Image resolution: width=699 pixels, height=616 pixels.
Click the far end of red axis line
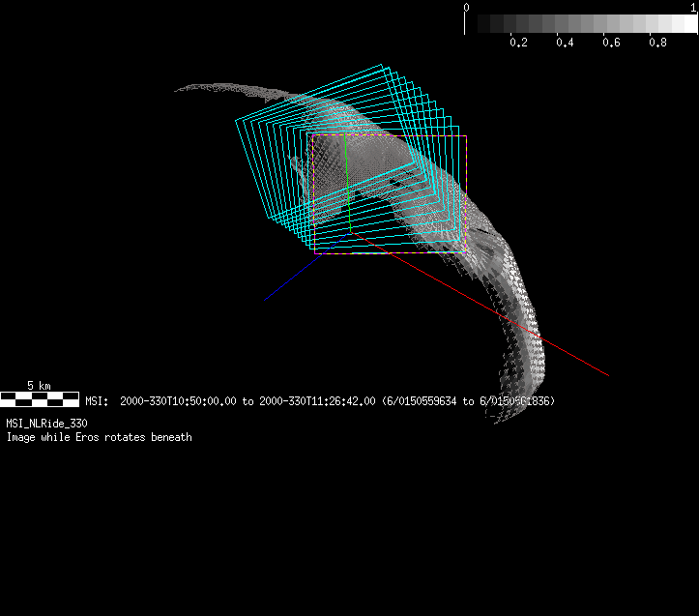(x=608, y=374)
